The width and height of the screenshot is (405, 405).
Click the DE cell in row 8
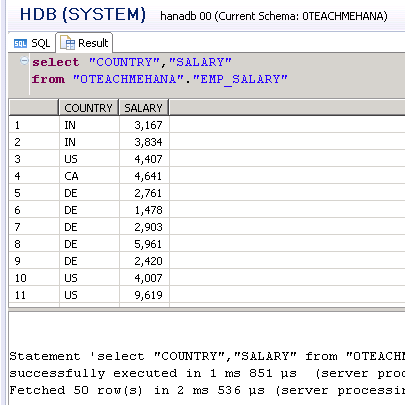[89, 244]
